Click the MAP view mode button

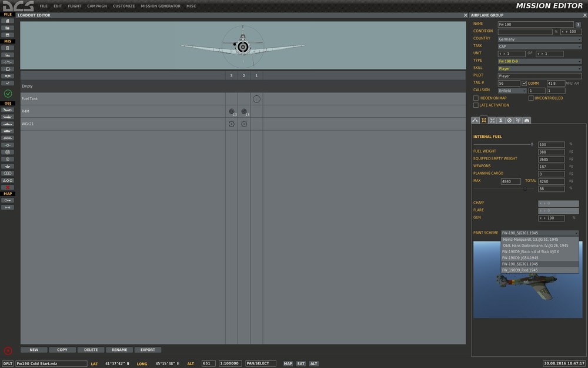(x=288, y=363)
